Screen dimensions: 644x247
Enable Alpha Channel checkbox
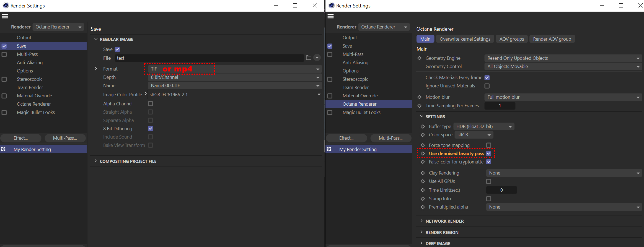click(151, 104)
